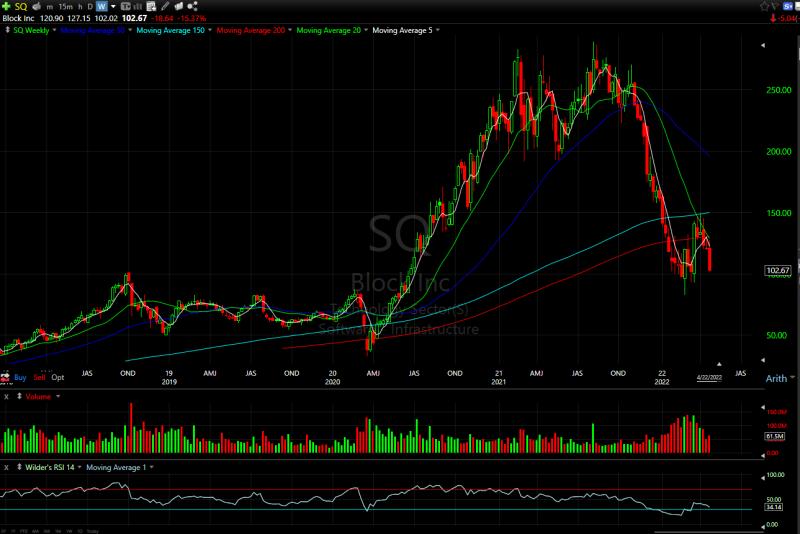Click the last price 102.67 in header

pos(134,18)
